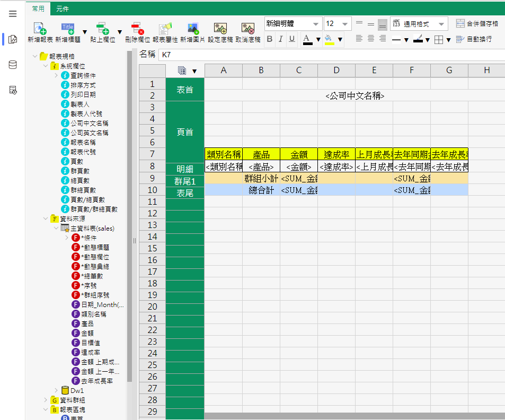
Task: Click the border line color pen icon
Action: click(418, 39)
